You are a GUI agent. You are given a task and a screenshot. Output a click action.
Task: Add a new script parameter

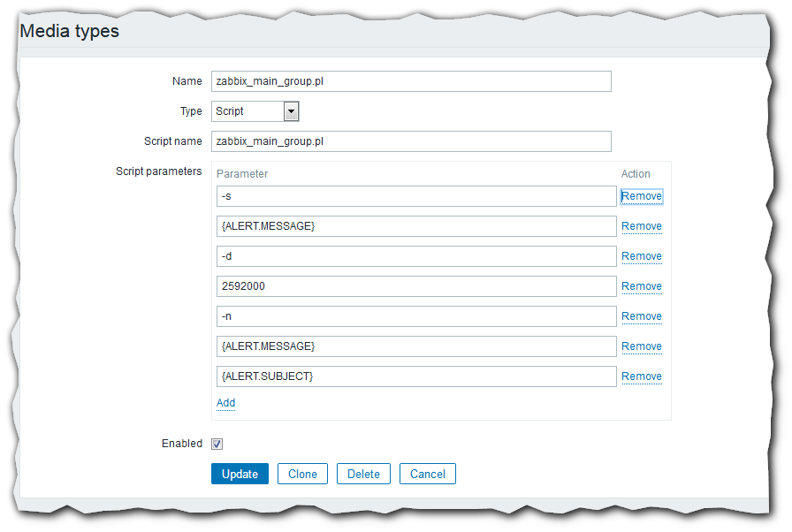[x=226, y=403]
